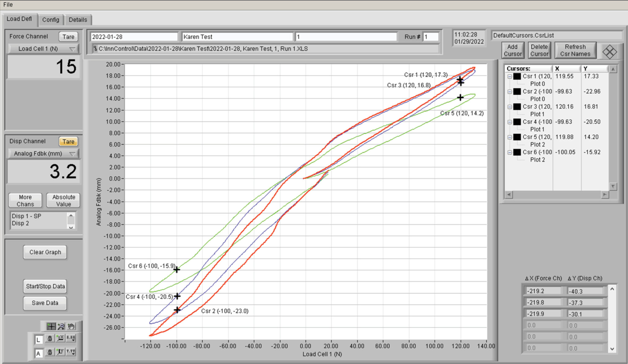Open the Analog Fdbk (mm) dropdown
Screen dimensions: 628x364
tap(43, 154)
